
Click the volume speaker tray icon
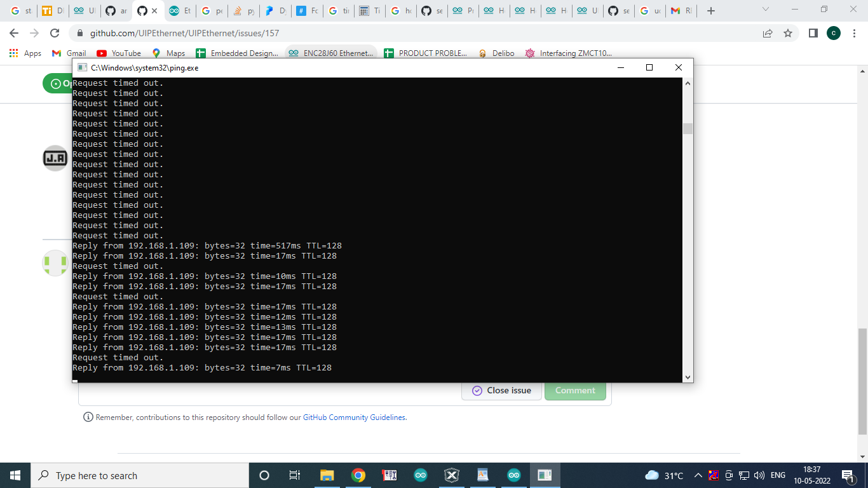coord(759,475)
